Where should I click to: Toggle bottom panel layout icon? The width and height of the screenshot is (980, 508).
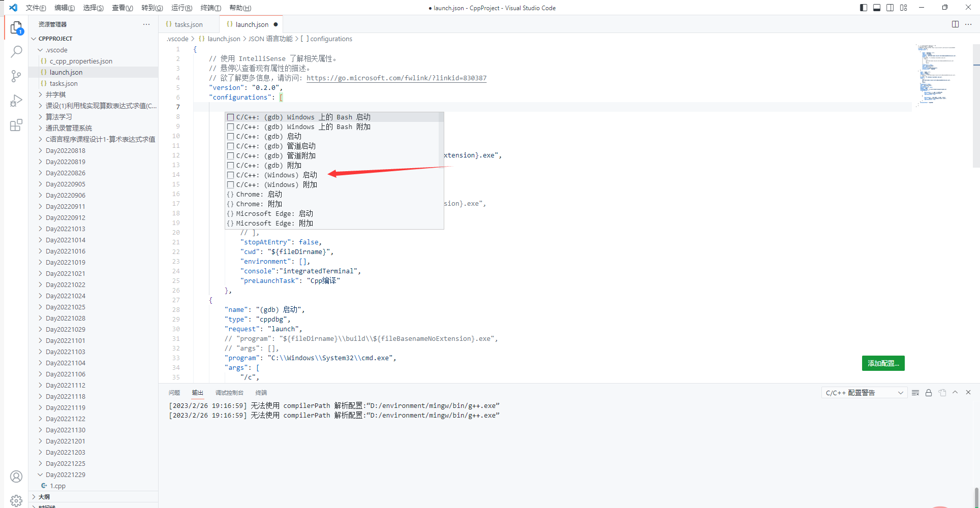pyautogui.click(x=877, y=8)
